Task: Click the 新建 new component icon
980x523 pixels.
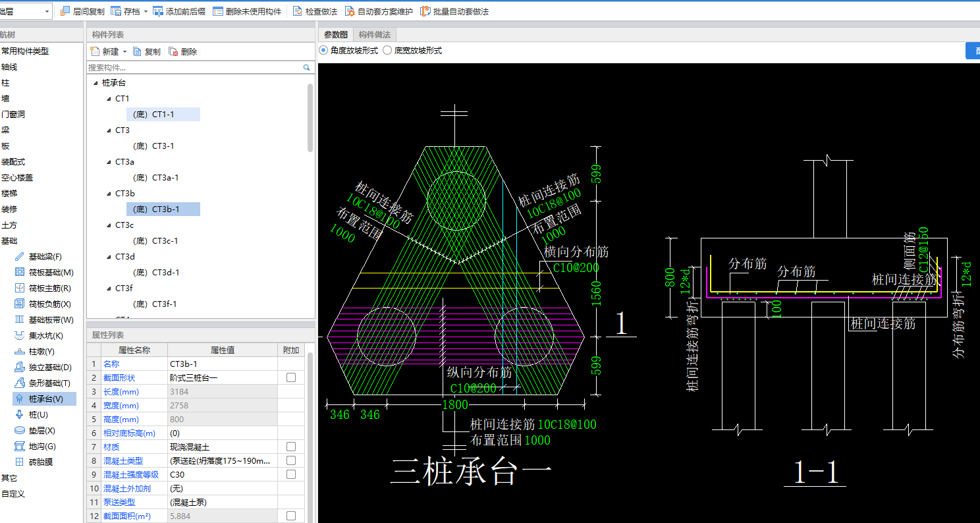Action: tap(95, 51)
